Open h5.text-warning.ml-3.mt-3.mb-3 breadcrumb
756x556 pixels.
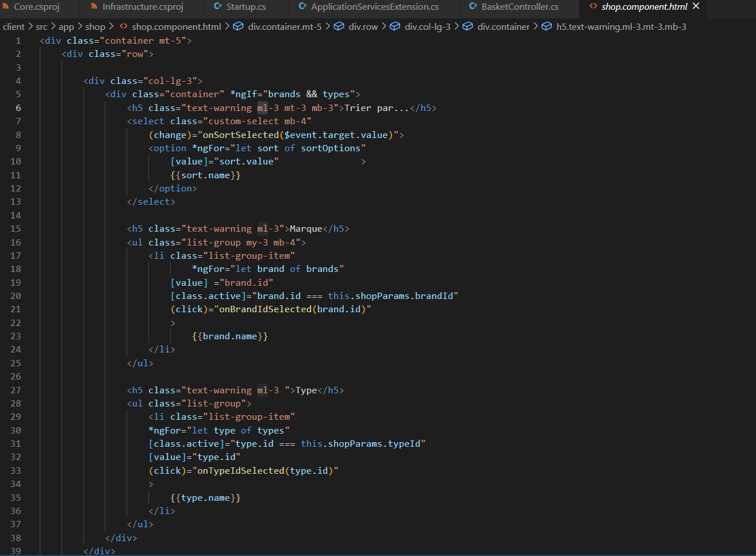click(621, 26)
